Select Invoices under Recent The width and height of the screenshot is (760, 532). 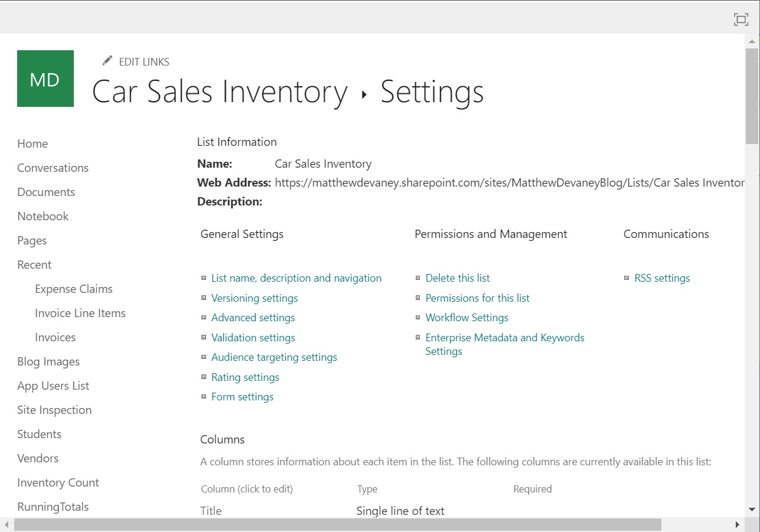point(55,337)
